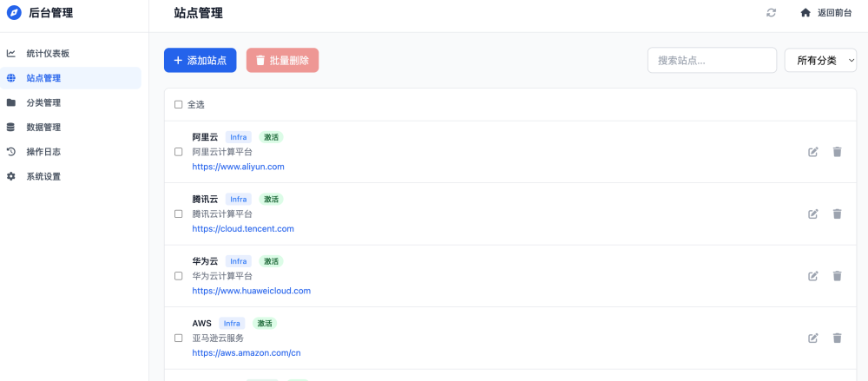Delete the 腾讯云 site entry
Screen dimensions: 868x381
[837, 213]
